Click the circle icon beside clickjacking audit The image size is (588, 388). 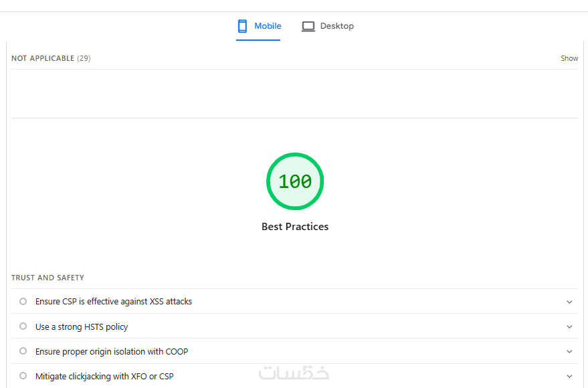pos(23,376)
